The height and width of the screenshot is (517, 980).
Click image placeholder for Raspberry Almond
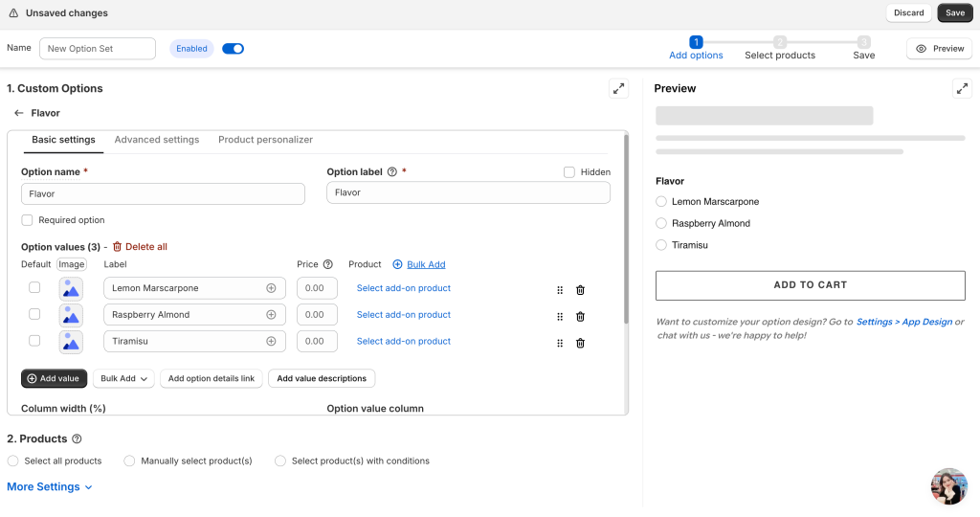71,315
